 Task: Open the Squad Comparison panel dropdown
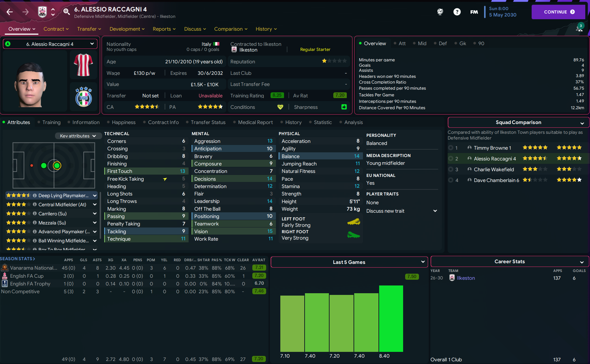point(518,122)
